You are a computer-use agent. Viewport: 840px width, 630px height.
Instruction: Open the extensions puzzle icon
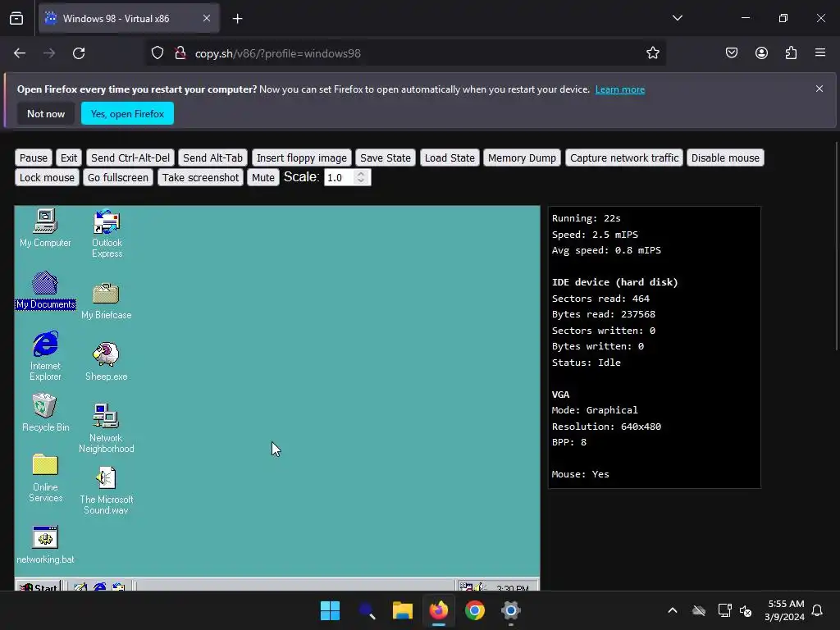[x=791, y=53]
